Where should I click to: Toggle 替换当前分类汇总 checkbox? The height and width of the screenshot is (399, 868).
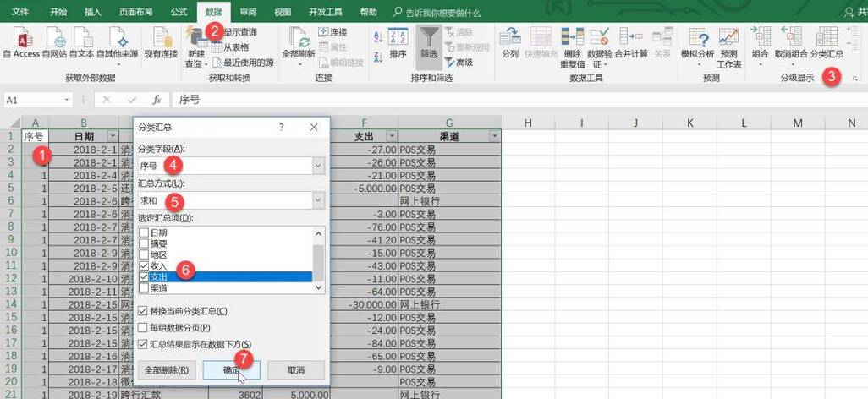(143, 312)
